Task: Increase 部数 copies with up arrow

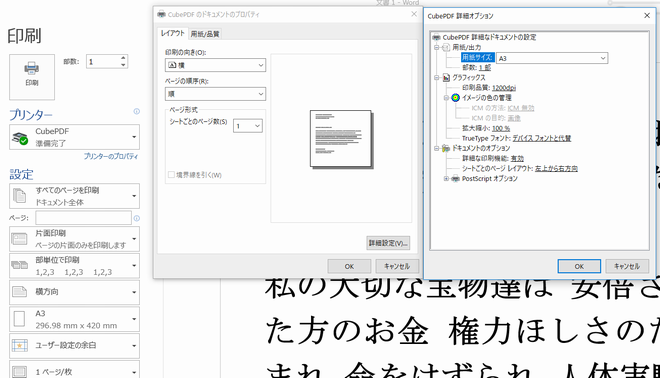Action: pos(123,58)
